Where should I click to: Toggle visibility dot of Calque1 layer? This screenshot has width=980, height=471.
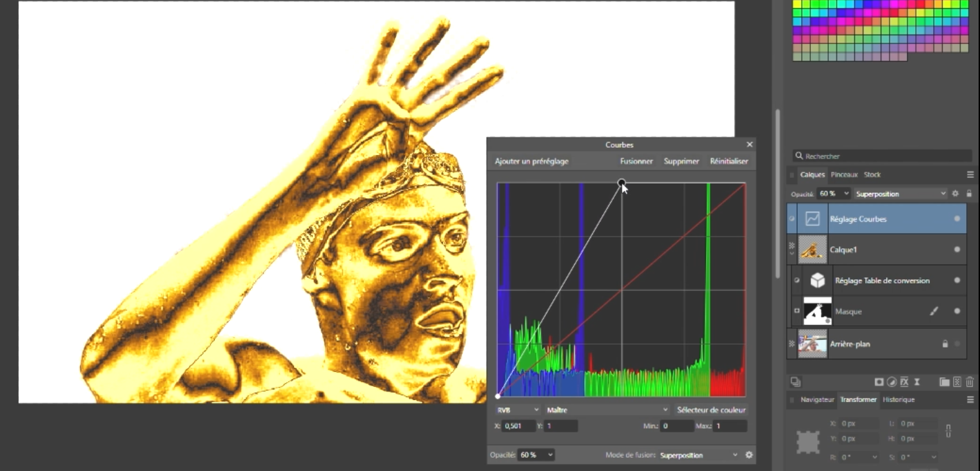[x=957, y=250]
